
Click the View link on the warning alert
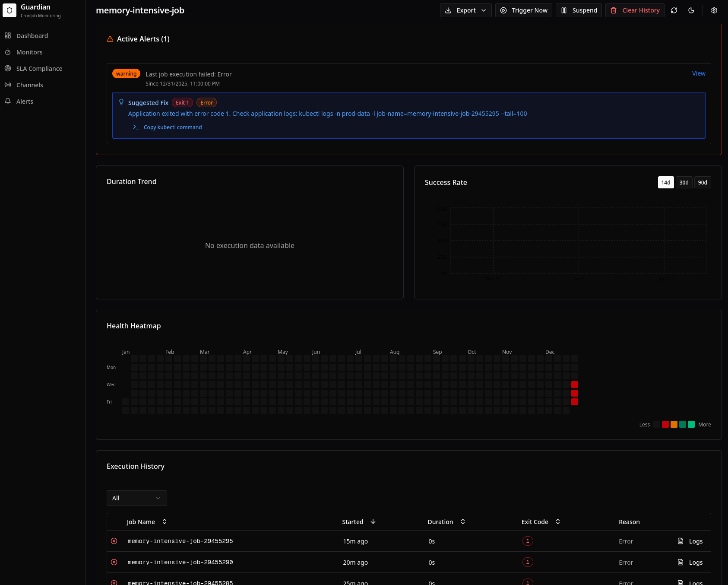coord(698,73)
